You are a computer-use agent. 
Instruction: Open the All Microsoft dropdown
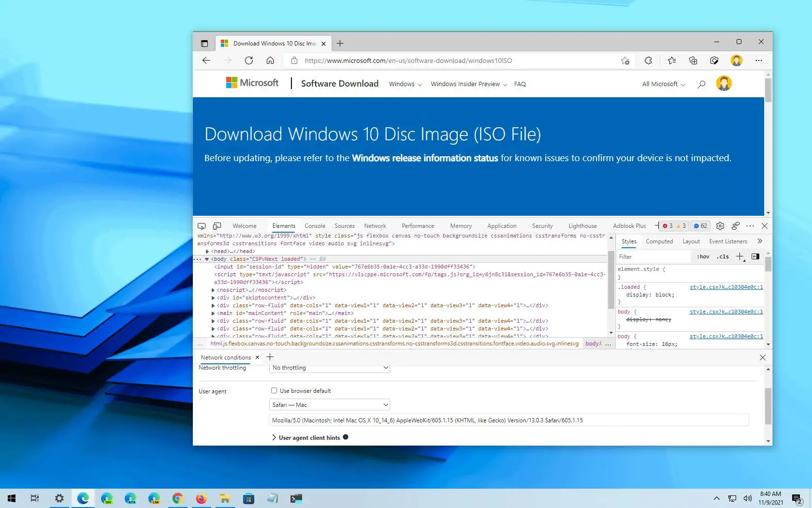point(664,84)
